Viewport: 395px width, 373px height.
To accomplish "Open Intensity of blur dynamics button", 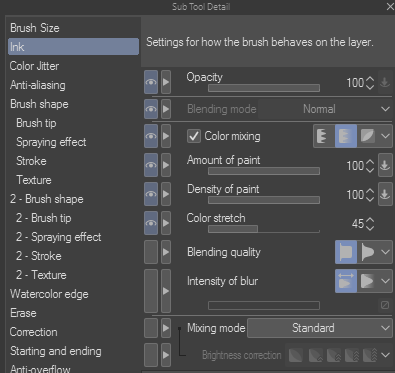I will [385, 305].
